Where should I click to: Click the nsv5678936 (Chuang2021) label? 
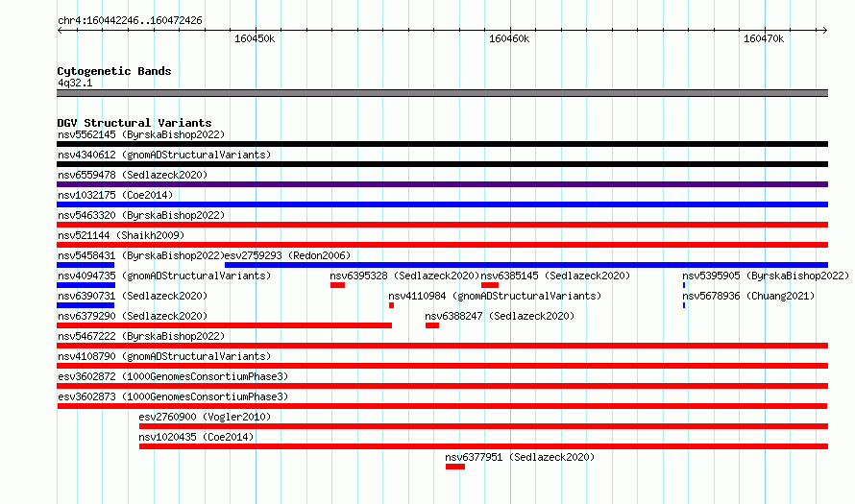(748, 296)
